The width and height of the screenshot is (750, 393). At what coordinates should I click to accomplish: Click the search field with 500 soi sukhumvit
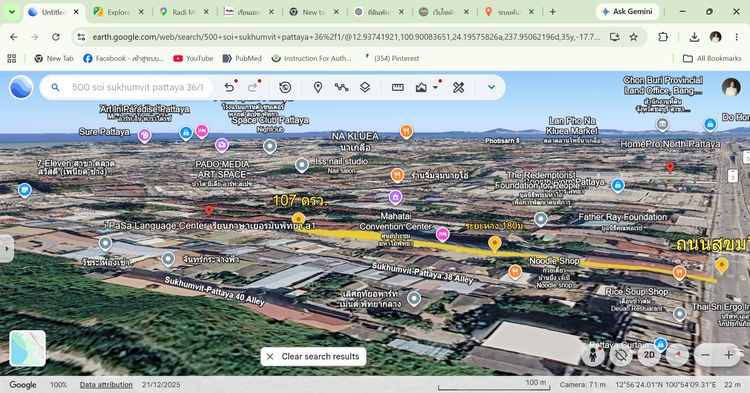coord(137,87)
